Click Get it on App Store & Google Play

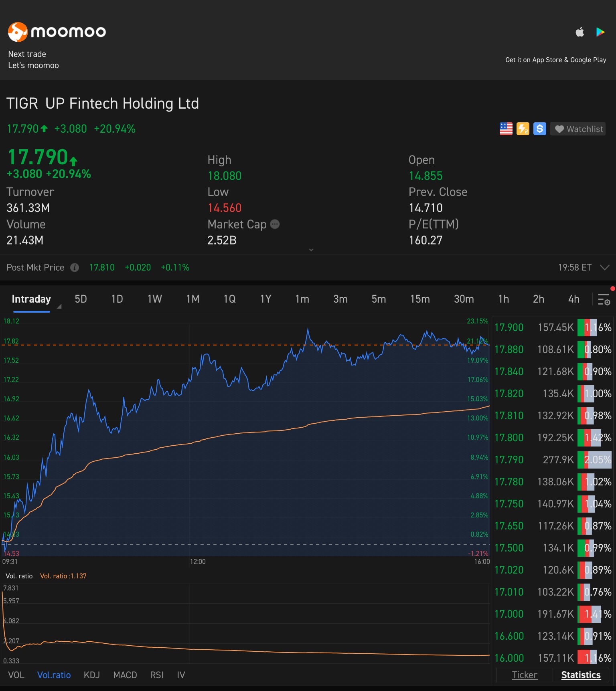(x=555, y=60)
